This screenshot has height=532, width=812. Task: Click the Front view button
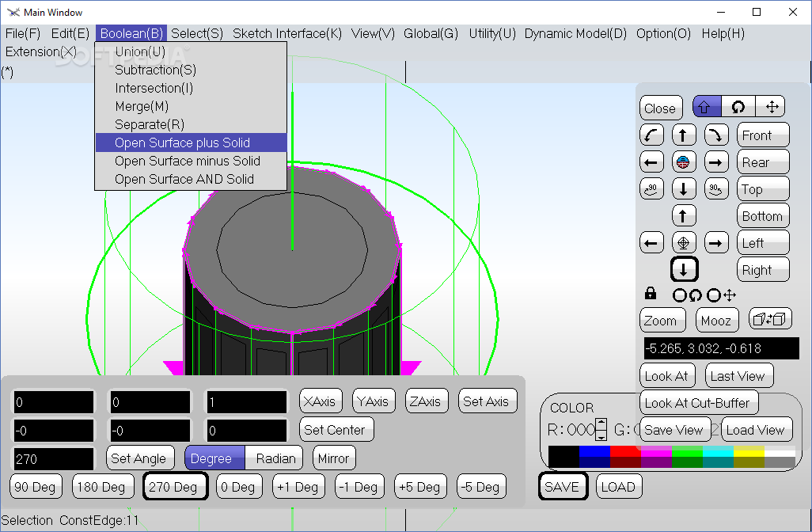pos(763,135)
